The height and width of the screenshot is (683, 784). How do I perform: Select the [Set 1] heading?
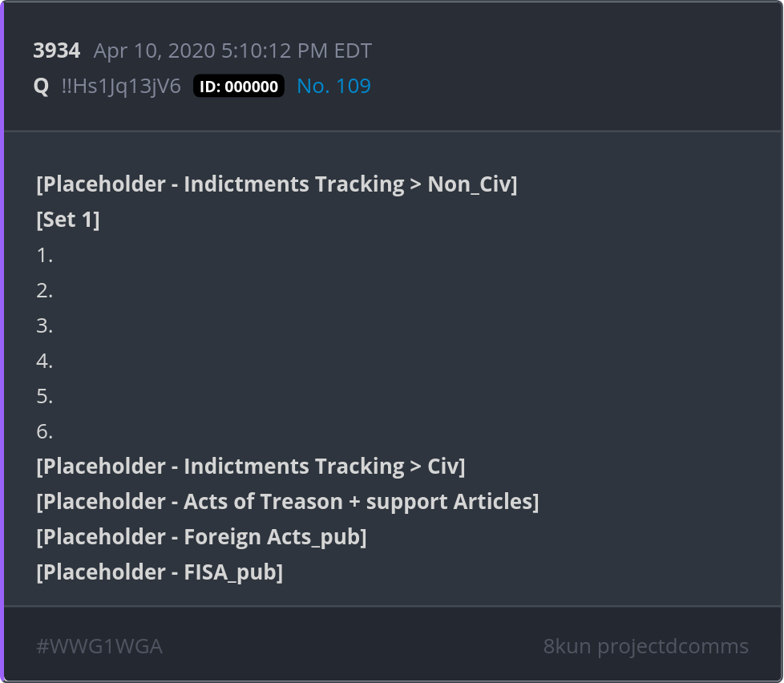[68, 220]
